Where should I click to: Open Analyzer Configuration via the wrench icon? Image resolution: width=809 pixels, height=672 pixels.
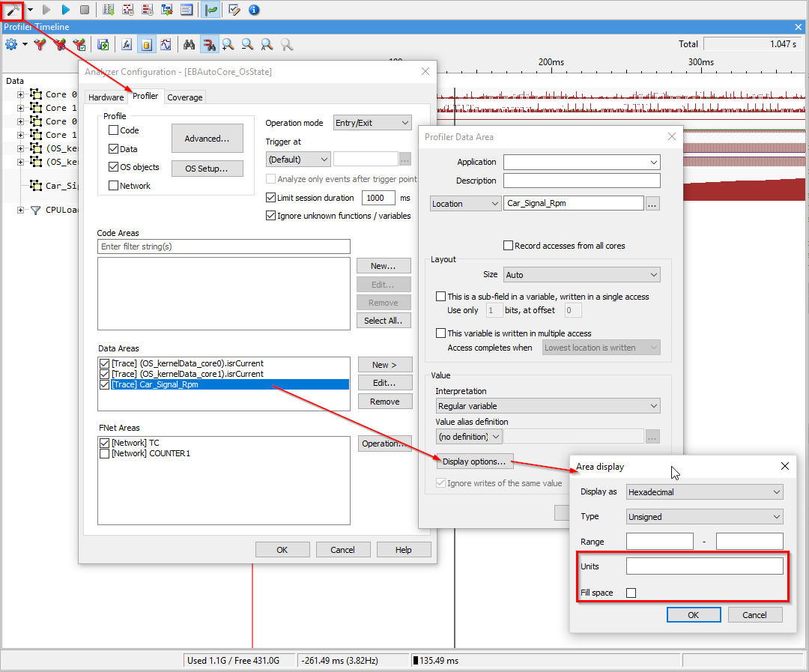[13, 10]
